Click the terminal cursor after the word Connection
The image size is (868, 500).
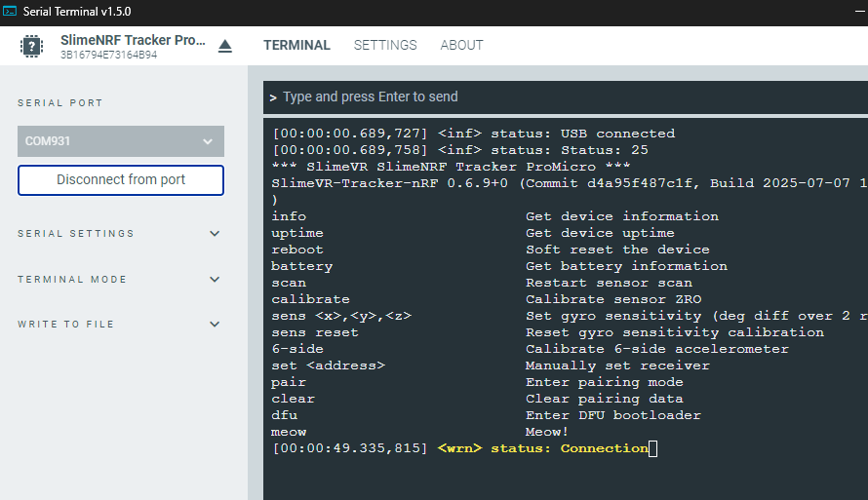click(x=653, y=448)
